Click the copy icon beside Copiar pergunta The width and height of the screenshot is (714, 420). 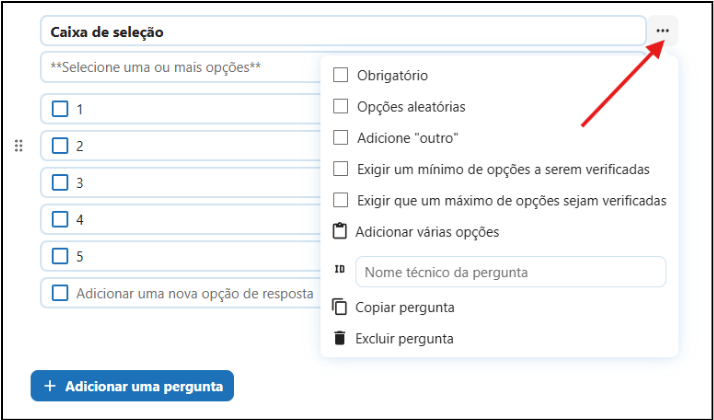[340, 307]
